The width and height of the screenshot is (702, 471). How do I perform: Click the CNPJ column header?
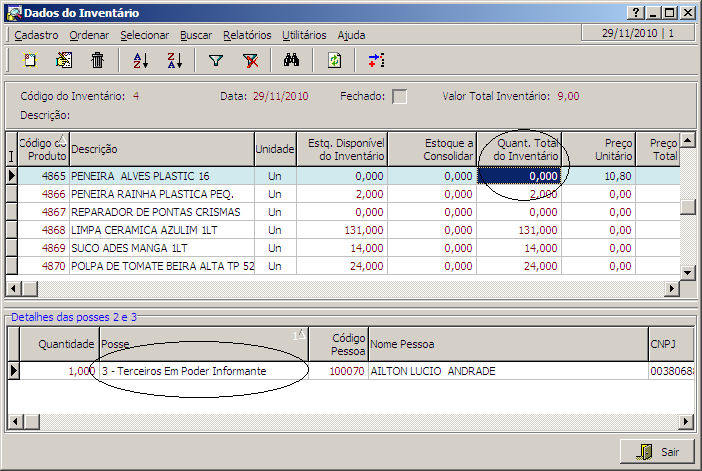click(672, 344)
